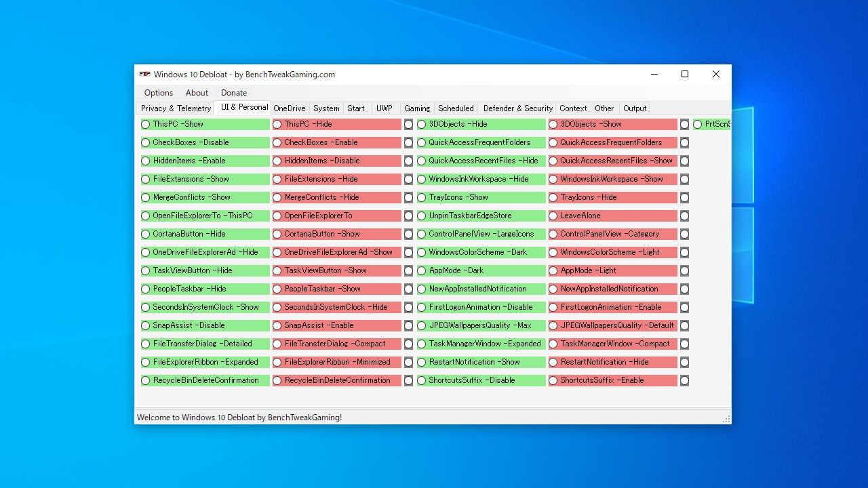The image size is (868, 488).
Task: Switch to the Privacy & Telemetry tab
Action: pyautogui.click(x=176, y=108)
